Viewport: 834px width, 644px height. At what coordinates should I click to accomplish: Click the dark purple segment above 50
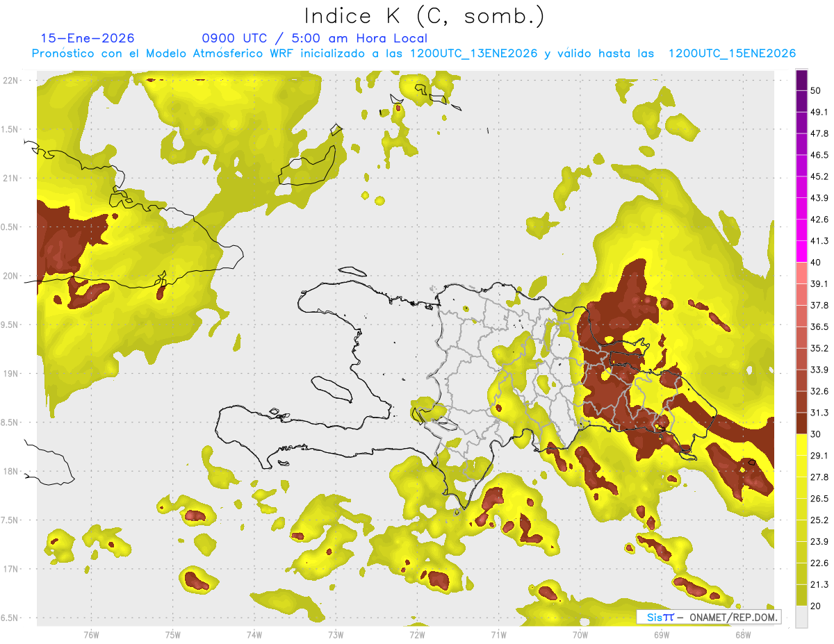(x=801, y=81)
